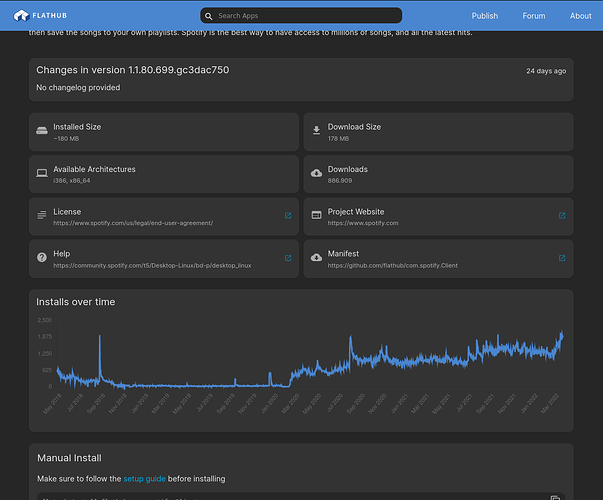Open the Manifest external link icon

click(562, 258)
